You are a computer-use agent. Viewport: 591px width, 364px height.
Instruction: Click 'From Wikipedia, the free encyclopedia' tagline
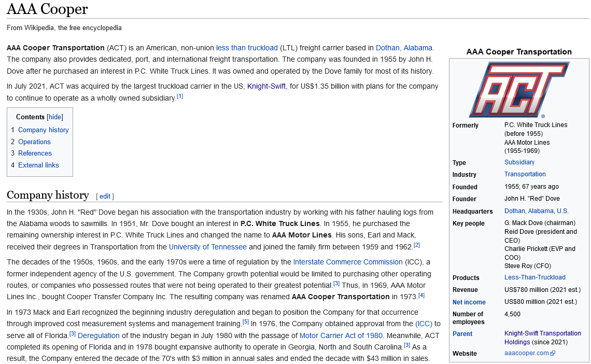click(x=64, y=28)
